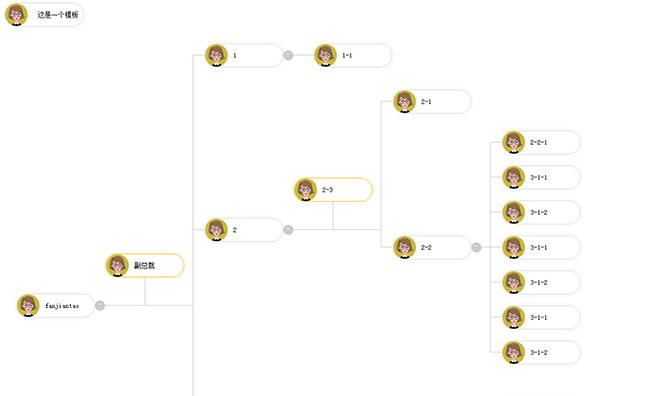The width and height of the screenshot is (650, 396).
Task: Click the avatar on the fanjiantao node
Action: (x=28, y=306)
